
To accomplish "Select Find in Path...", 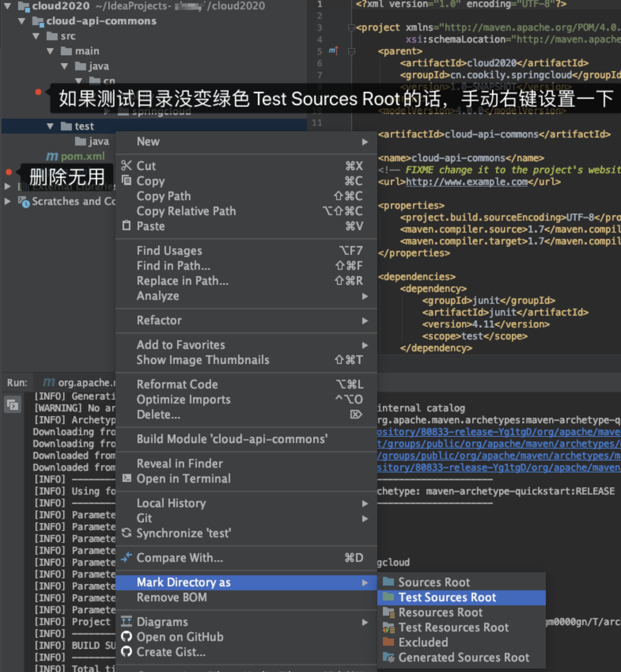I will (246, 266).
